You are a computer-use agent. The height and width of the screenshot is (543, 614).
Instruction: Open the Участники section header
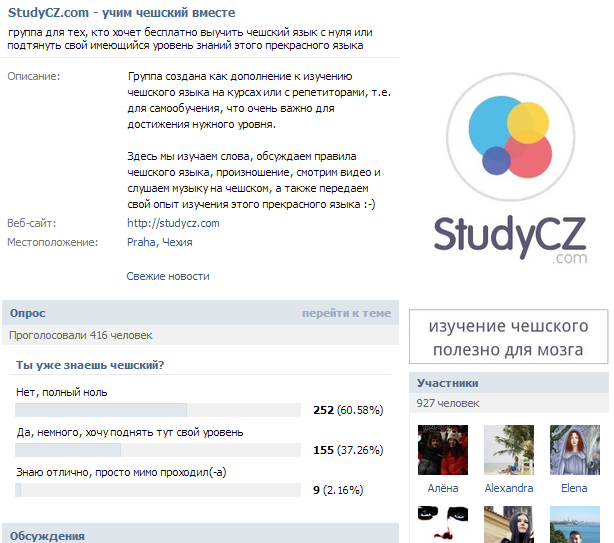coord(509,383)
